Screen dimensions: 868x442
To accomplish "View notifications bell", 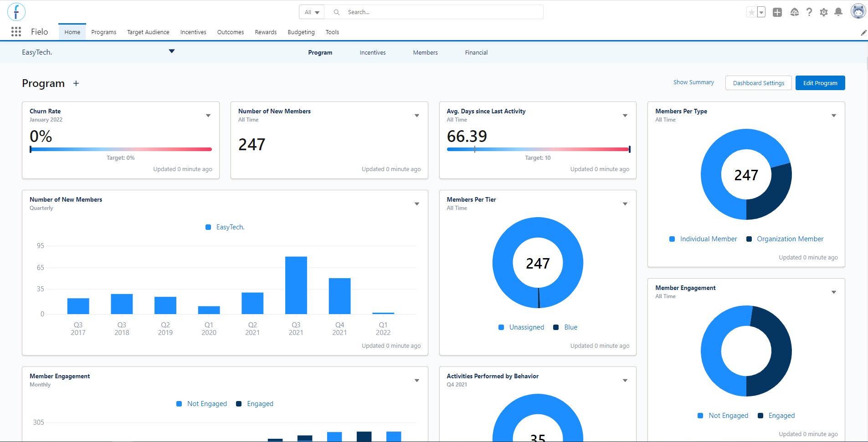I will (x=838, y=12).
